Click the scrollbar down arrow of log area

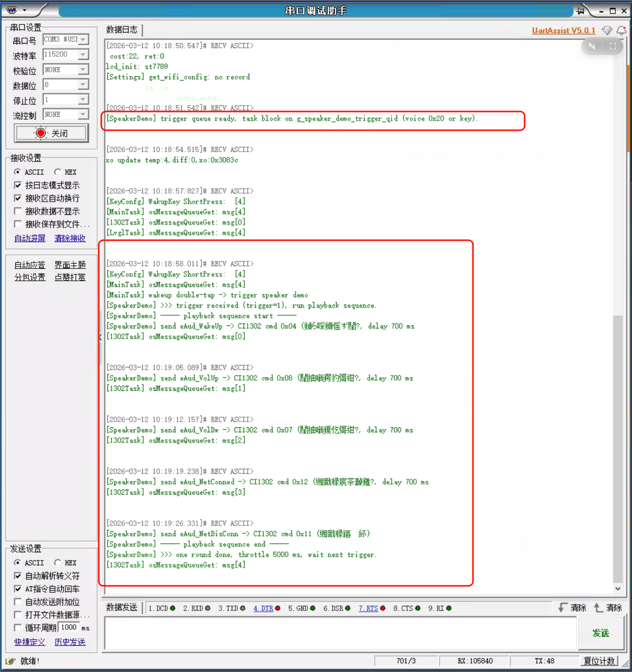pyautogui.click(x=618, y=589)
